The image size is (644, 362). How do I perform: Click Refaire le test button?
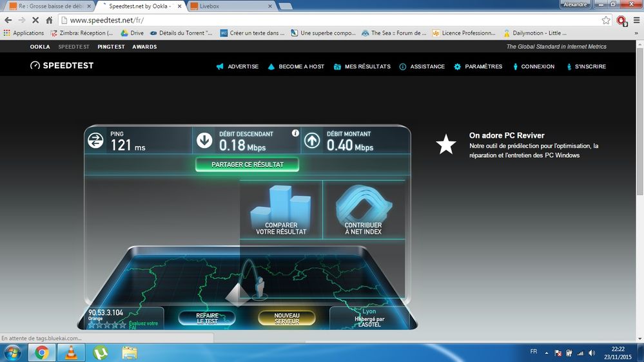point(207,318)
